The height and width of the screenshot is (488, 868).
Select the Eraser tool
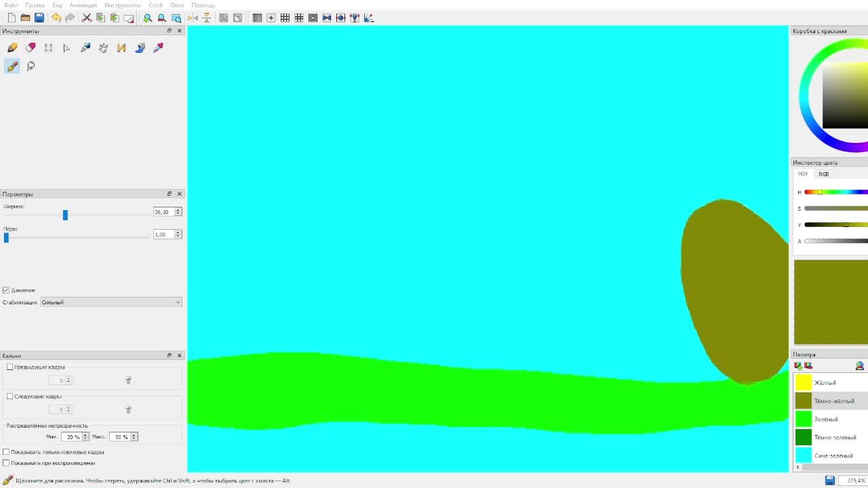coord(31,47)
